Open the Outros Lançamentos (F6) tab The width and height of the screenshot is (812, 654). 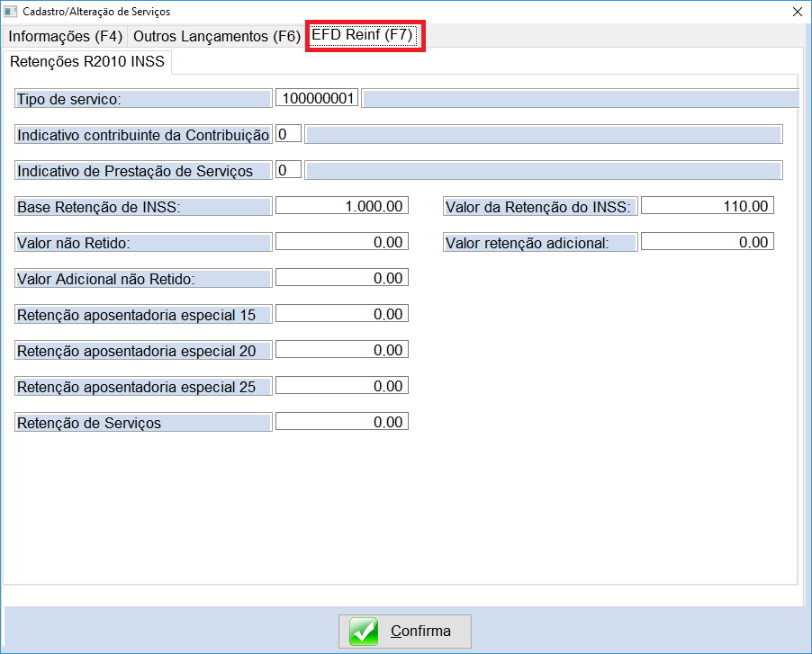pos(216,37)
